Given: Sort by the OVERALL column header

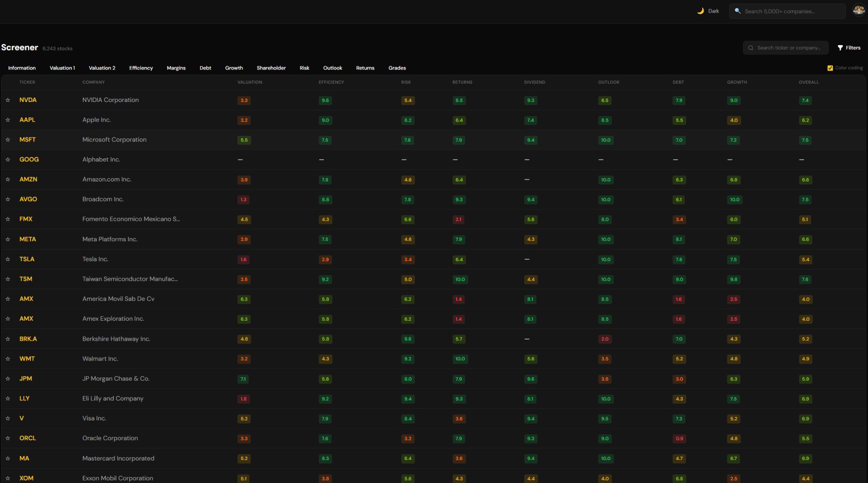Looking at the screenshot, I should [x=809, y=82].
